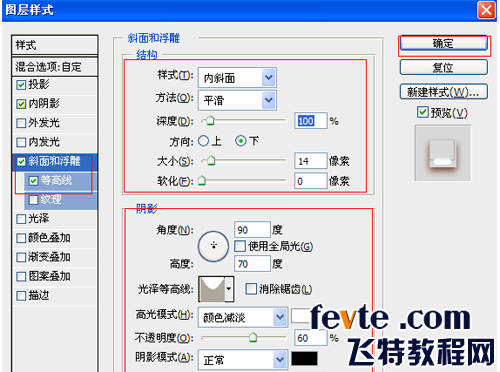Select the 样式 header in list
500x372 pixels.
pyautogui.click(x=55, y=45)
